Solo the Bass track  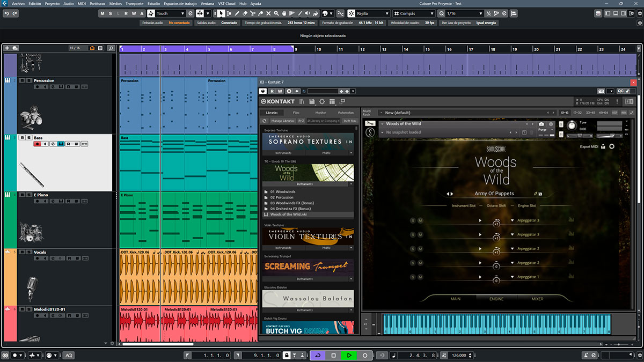pyautogui.click(x=28, y=138)
